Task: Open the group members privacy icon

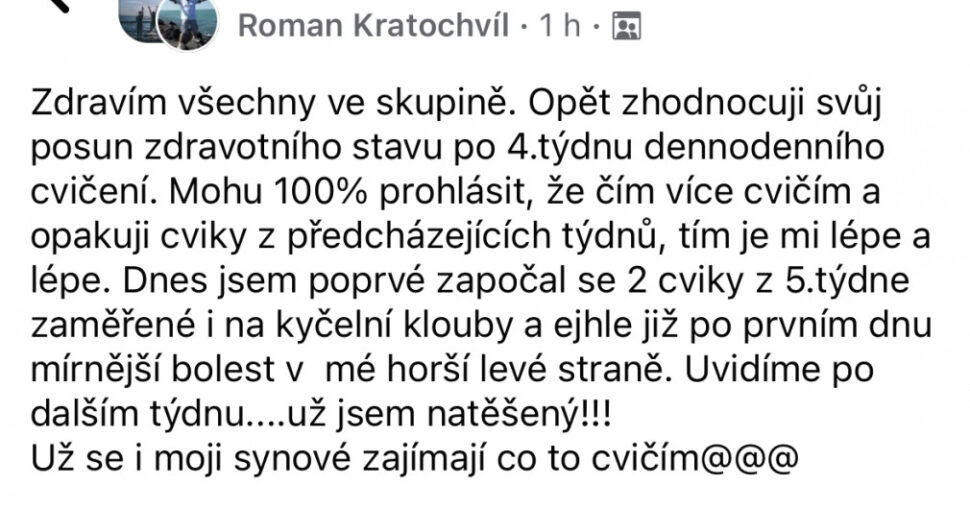Action: [625, 26]
